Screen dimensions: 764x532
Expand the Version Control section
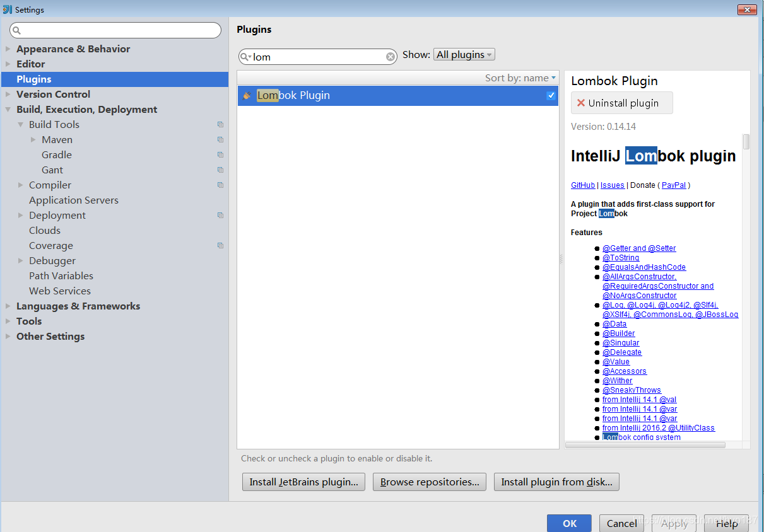(8, 95)
